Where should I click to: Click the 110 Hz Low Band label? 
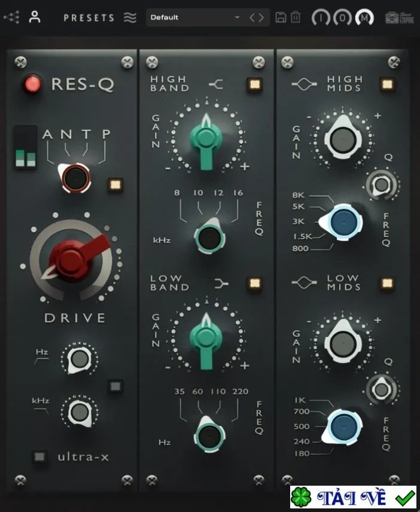click(x=218, y=392)
